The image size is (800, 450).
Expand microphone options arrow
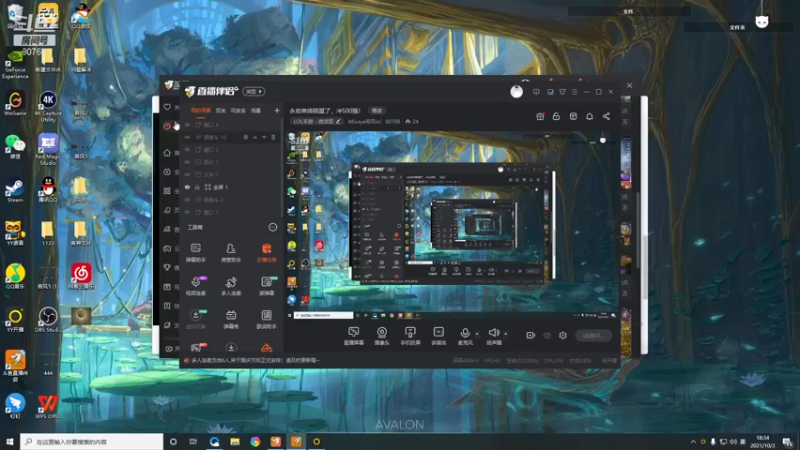(477, 334)
